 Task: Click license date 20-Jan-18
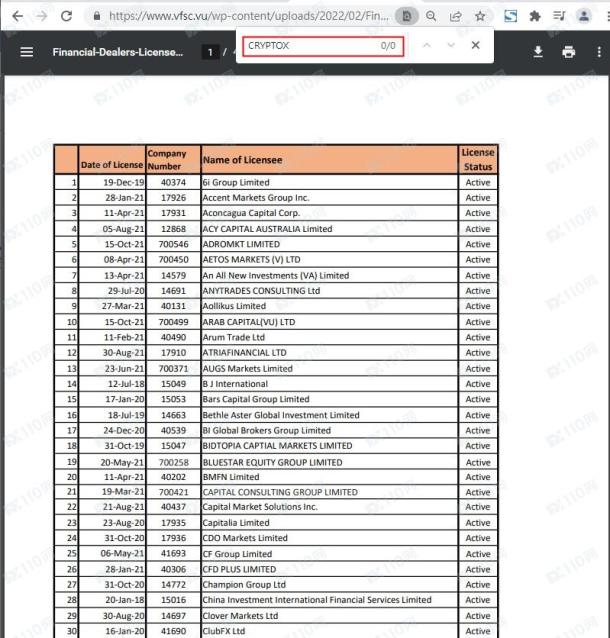tap(125, 600)
